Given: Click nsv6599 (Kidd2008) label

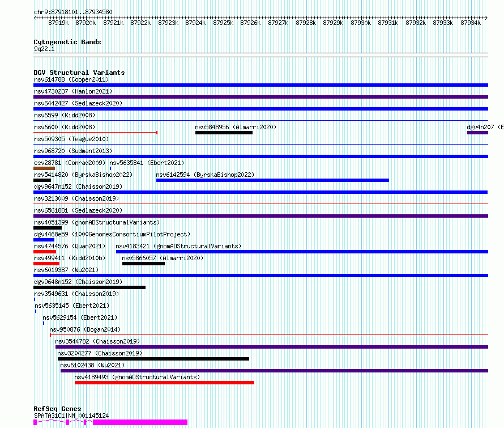Looking at the screenshot, I should [65, 115].
